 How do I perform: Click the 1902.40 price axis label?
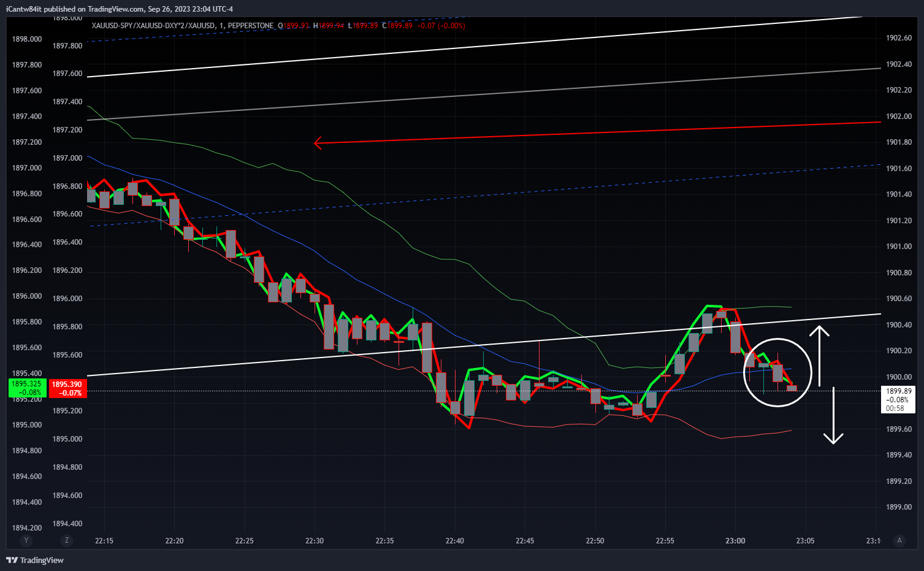click(x=899, y=64)
